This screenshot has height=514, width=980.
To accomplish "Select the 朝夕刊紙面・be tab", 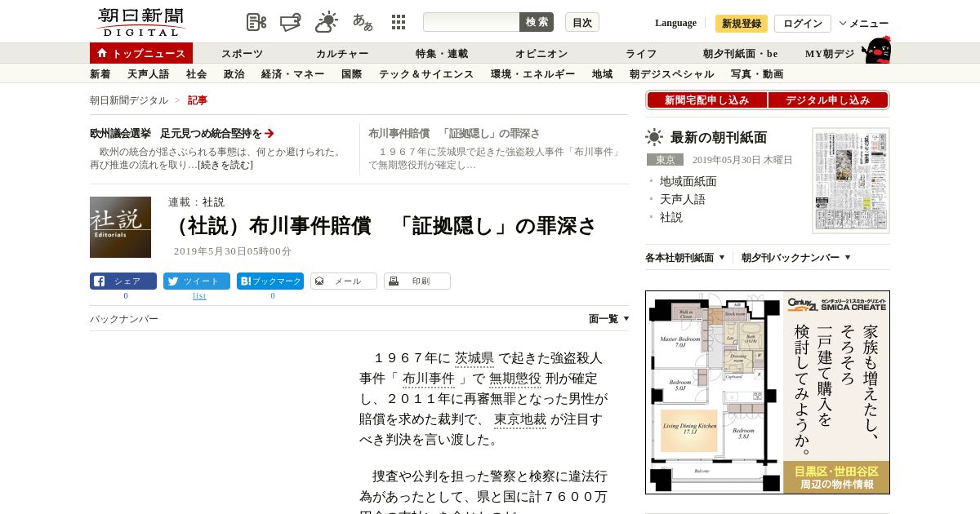I will click(x=741, y=53).
